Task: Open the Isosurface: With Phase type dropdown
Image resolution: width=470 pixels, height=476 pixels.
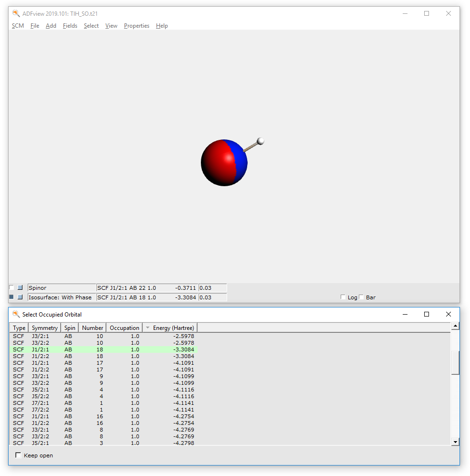Action: tap(62, 297)
